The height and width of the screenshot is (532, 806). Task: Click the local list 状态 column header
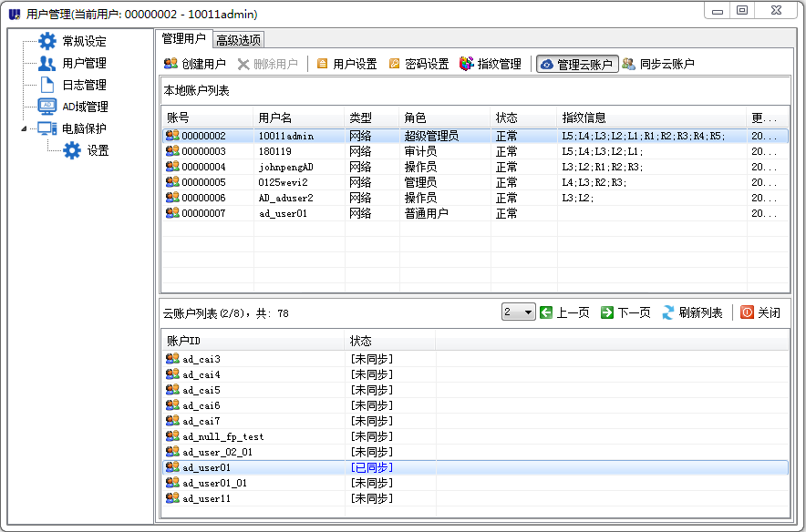coord(523,118)
